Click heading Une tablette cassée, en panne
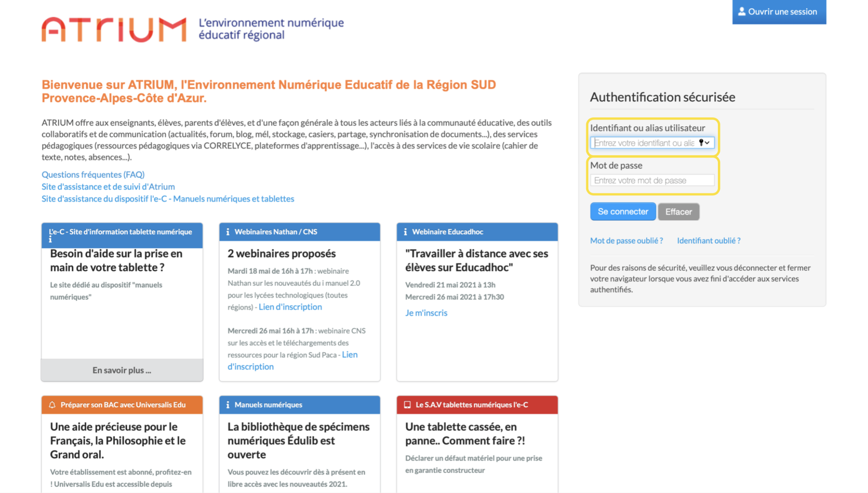Viewport: 868px width, 493px height. pos(465,433)
